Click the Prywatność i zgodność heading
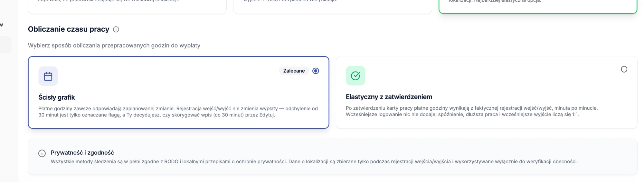 point(82,153)
